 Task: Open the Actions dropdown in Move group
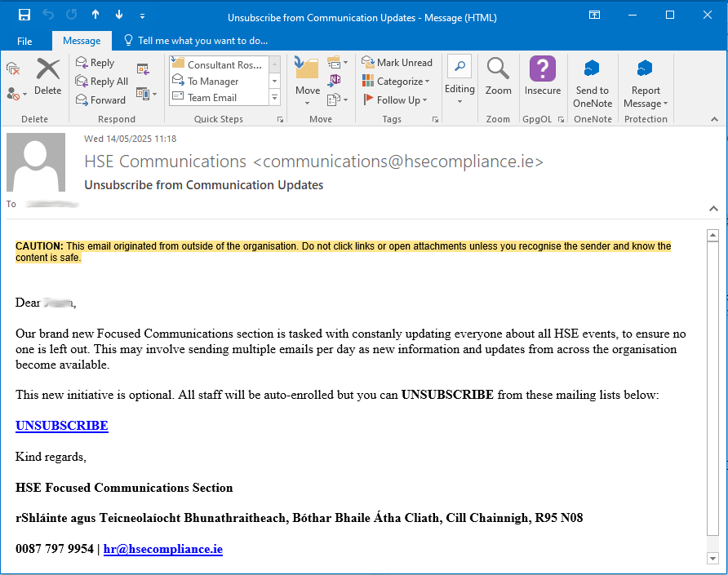tap(338, 100)
